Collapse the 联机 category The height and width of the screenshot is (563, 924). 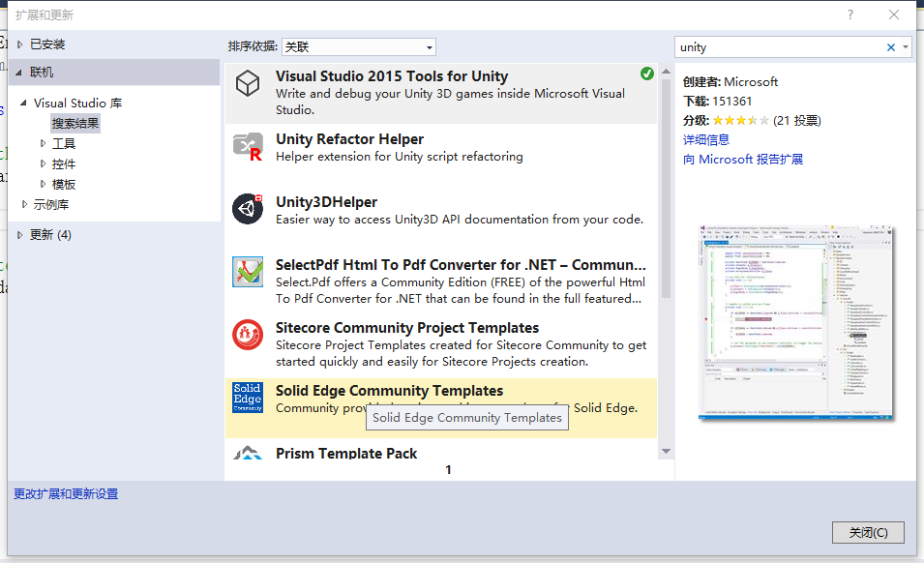point(18,73)
